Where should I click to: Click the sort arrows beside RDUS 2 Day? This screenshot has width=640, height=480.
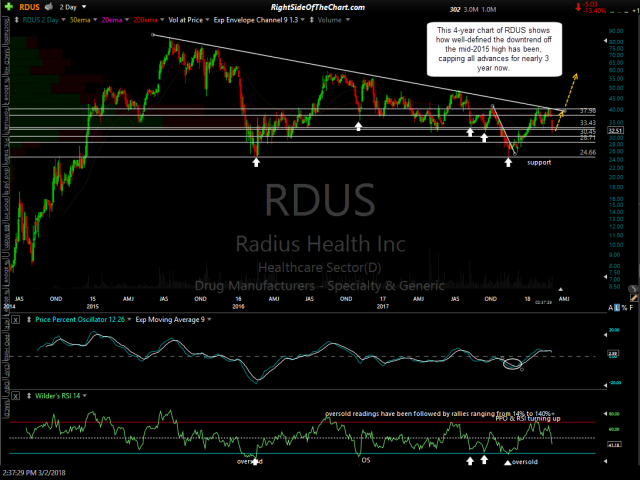17,20
